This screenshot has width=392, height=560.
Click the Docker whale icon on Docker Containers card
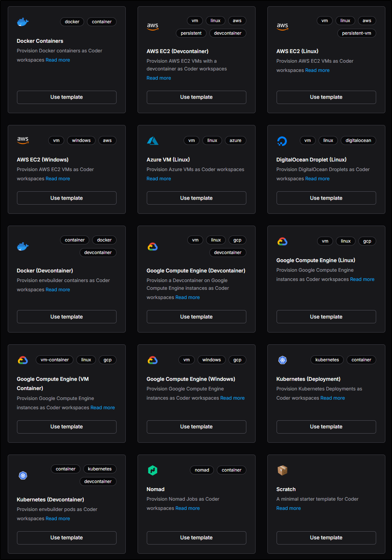(x=23, y=22)
